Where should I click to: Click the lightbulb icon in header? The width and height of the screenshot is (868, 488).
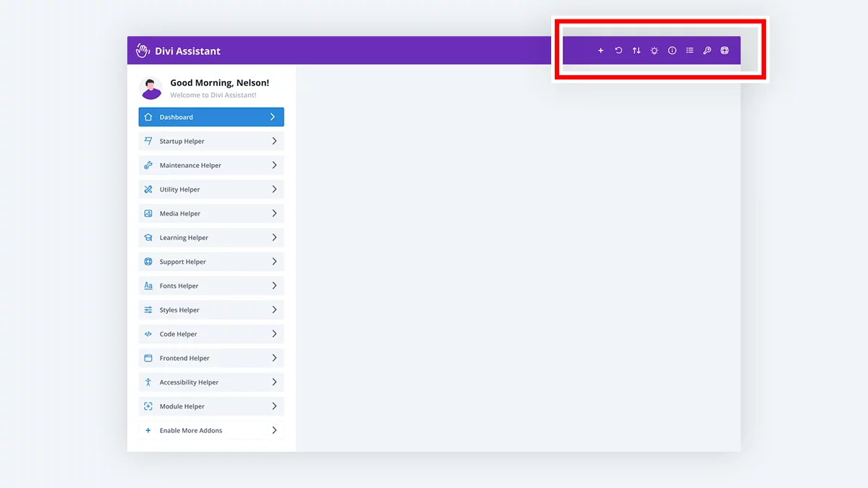coord(654,51)
